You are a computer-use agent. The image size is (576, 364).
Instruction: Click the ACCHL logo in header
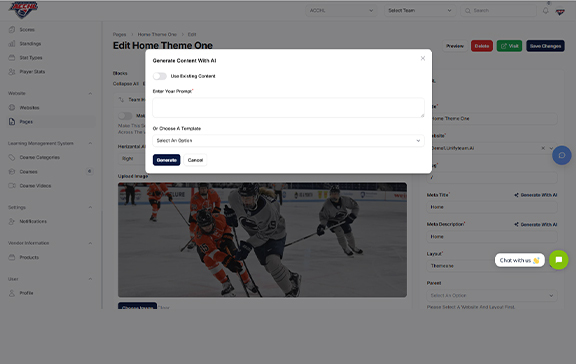coord(23,10)
